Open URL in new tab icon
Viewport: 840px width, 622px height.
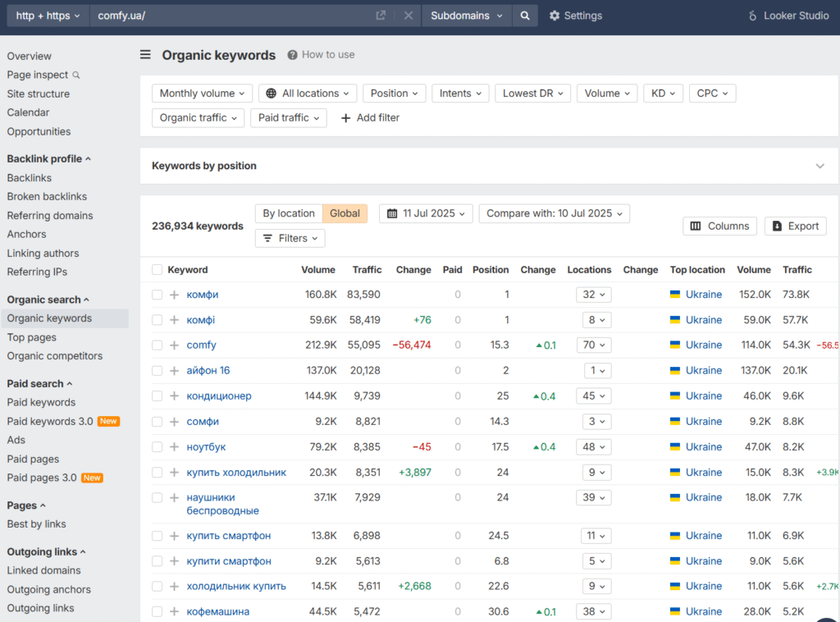coord(381,16)
